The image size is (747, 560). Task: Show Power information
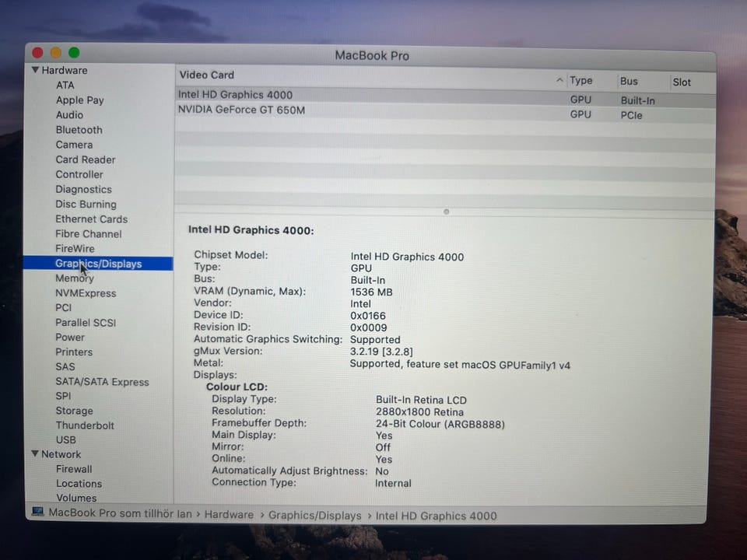click(69, 337)
